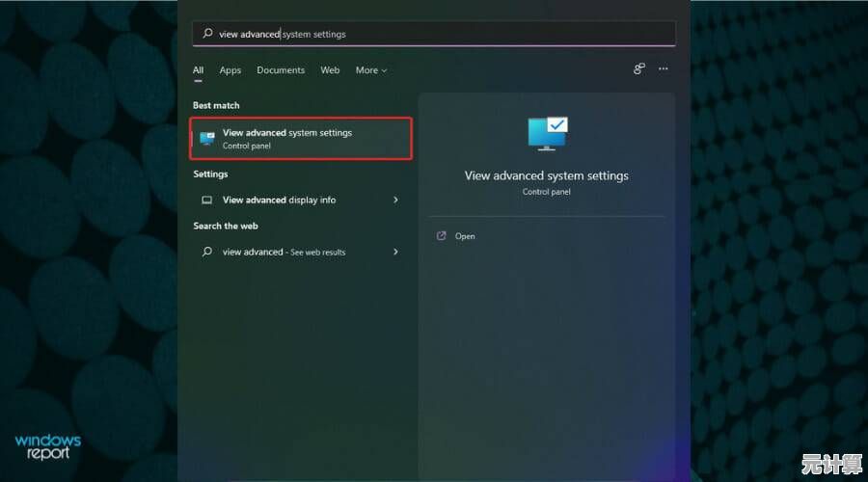Image resolution: width=868 pixels, height=482 pixels.
Task: Expand the More filter dropdown
Action: coord(370,70)
